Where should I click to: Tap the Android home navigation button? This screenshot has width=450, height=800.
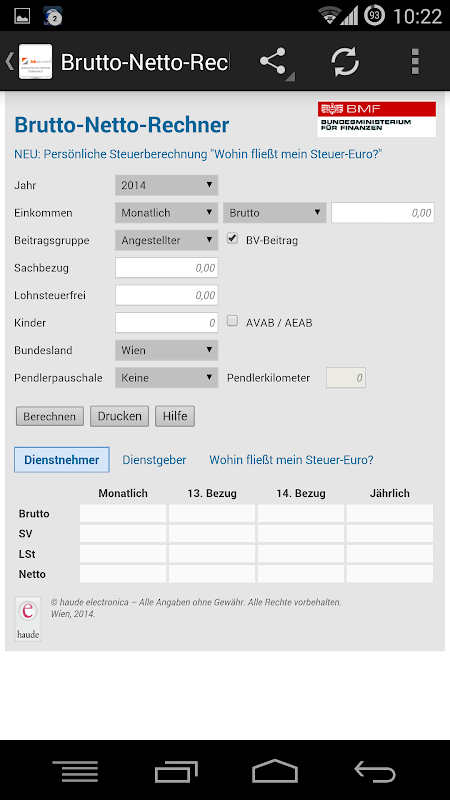275,770
